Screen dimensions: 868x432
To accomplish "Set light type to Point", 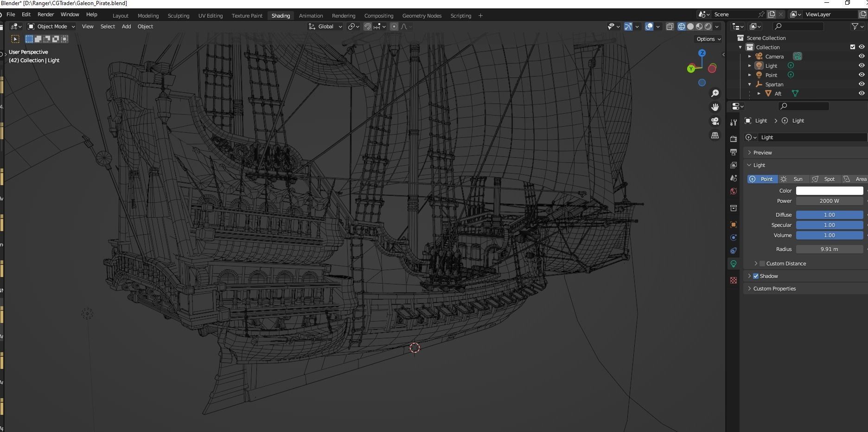I will [x=762, y=179].
